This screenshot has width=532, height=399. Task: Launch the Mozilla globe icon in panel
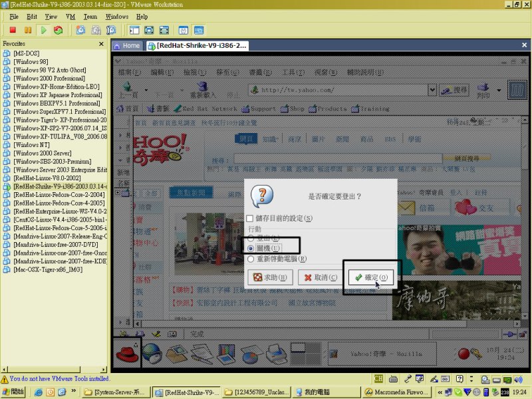[152, 353]
